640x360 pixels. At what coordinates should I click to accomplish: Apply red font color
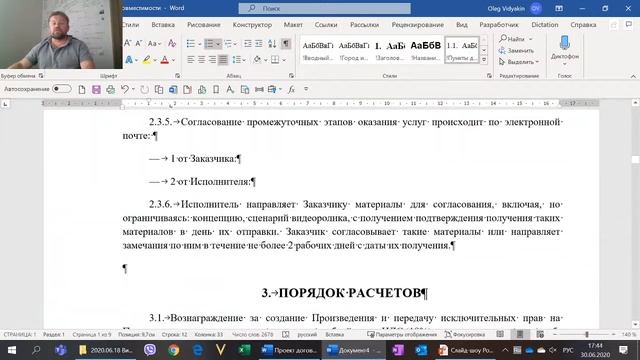164,60
